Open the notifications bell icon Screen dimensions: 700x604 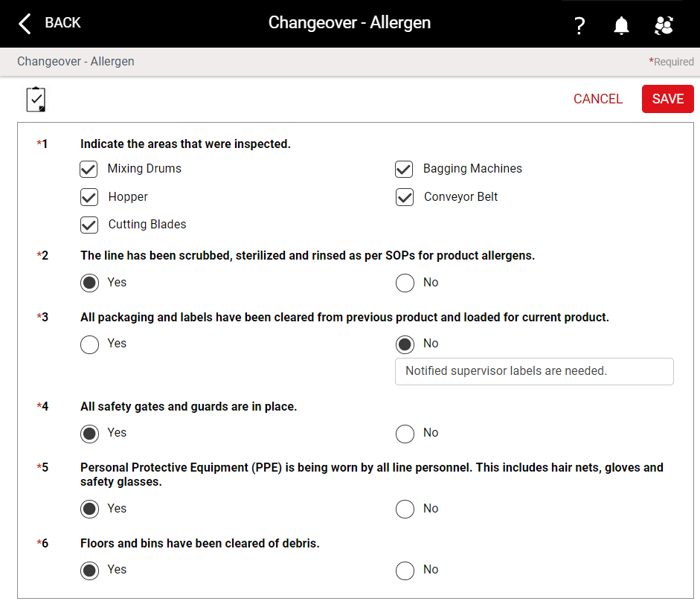pos(621,25)
